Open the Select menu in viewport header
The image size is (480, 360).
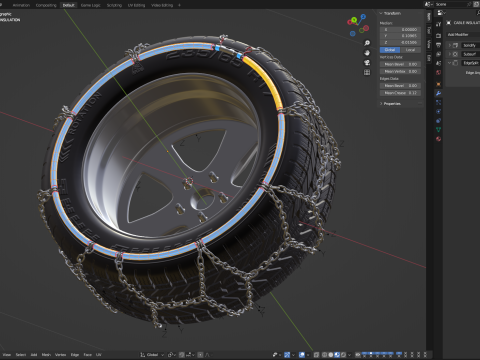pos(21,355)
